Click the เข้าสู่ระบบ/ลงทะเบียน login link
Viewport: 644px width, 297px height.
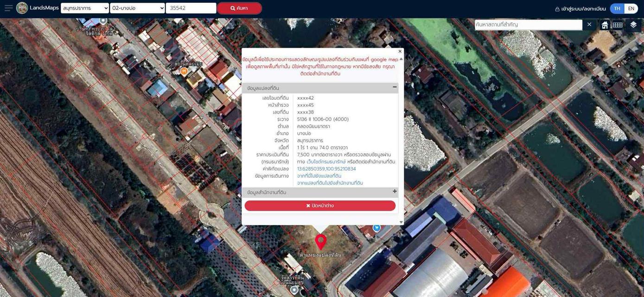(580, 9)
